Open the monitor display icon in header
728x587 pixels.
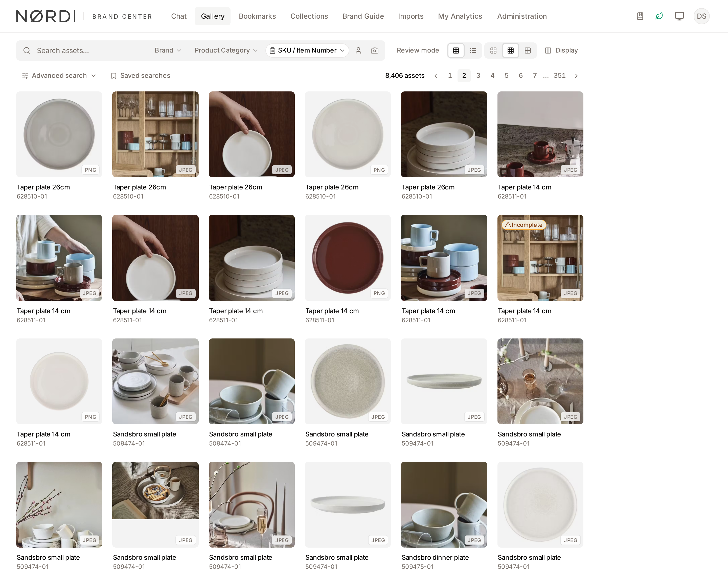pyautogui.click(x=679, y=16)
